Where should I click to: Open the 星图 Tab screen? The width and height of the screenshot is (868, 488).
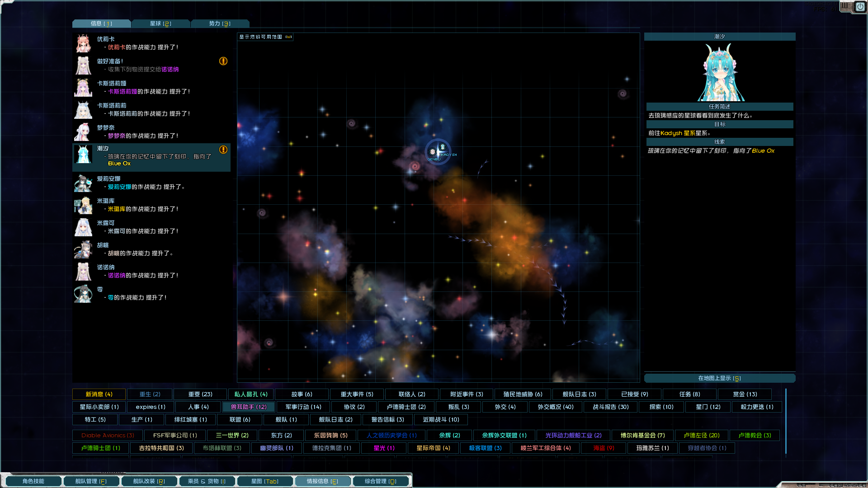click(265, 481)
